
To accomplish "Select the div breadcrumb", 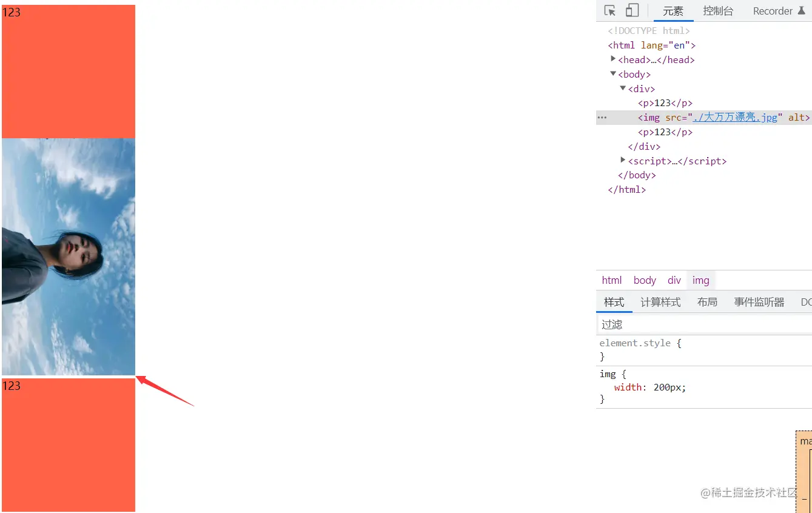I will pos(674,280).
